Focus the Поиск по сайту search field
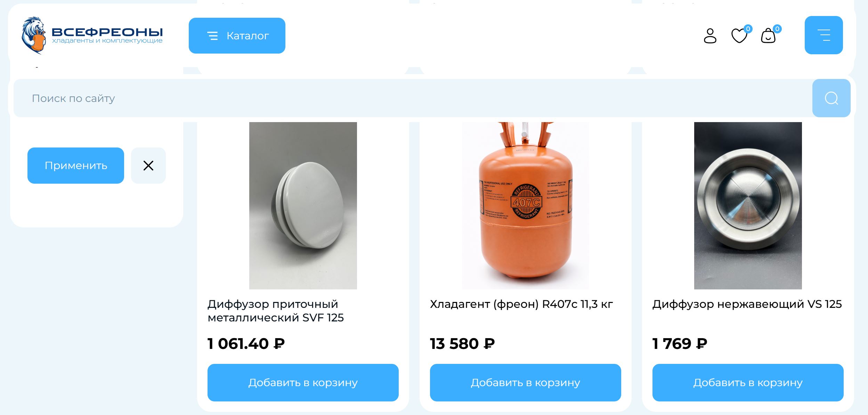The width and height of the screenshot is (868, 415). [x=413, y=98]
